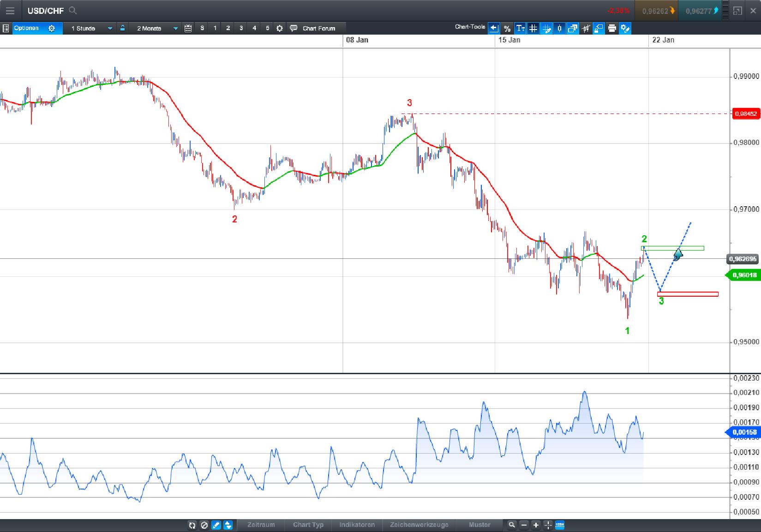The width and height of the screenshot is (761, 532).
Task: Expand the Indikatoren menu
Action: click(x=357, y=525)
